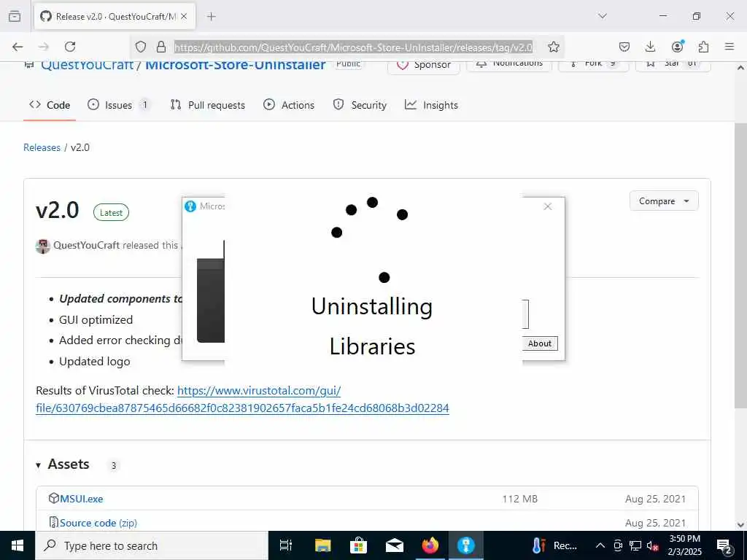Open the weather widget on taskbar

[x=555, y=545]
